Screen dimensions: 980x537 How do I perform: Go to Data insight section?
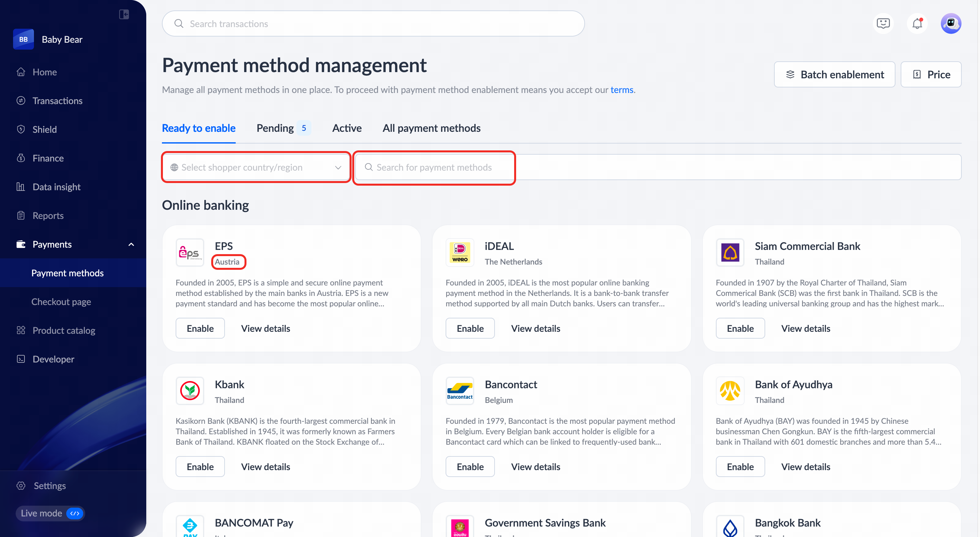tap(56, 187)
